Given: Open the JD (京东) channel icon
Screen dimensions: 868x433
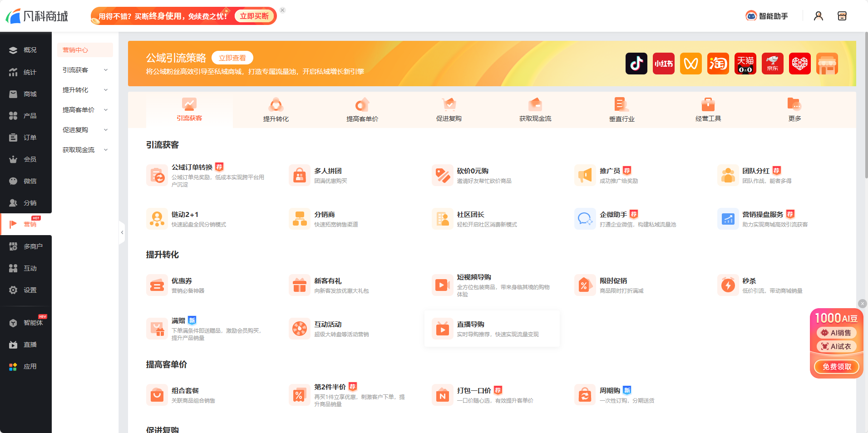Looking at the screenshot, I should tap(773, 64).
